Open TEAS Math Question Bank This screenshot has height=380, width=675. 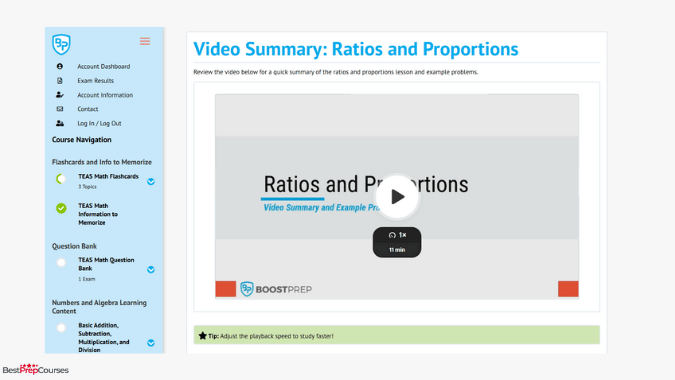106,264
